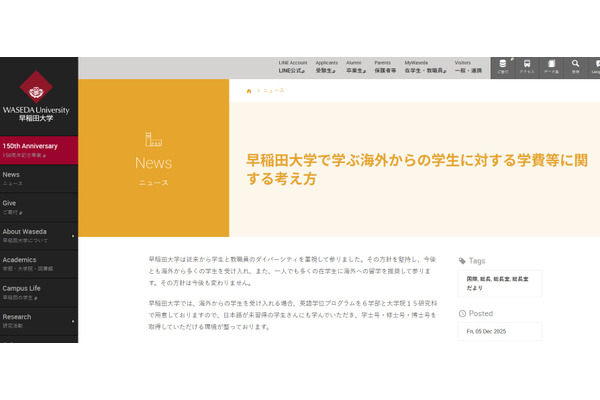
Task: Open LINE Account link in top bar
Action: pyautogui.click(x=292, y=67)
